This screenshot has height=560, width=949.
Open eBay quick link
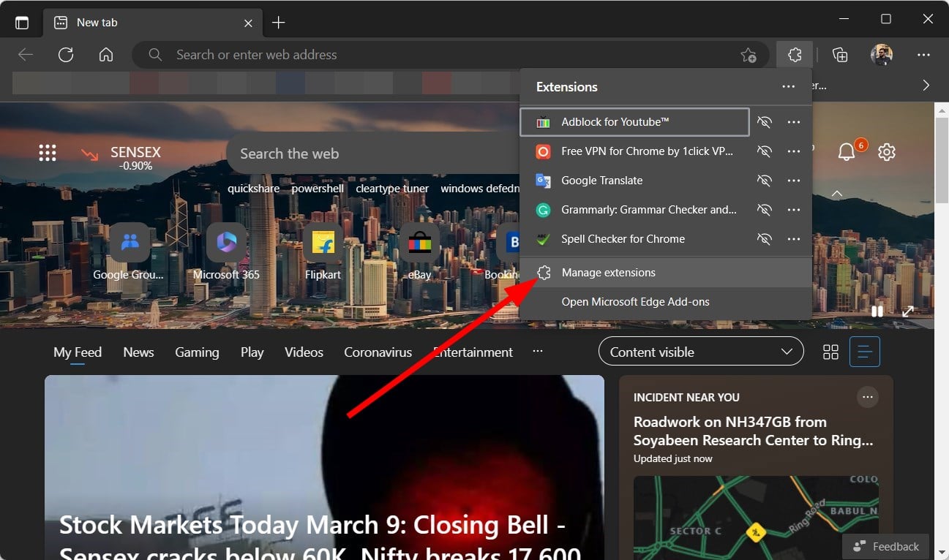419,252
